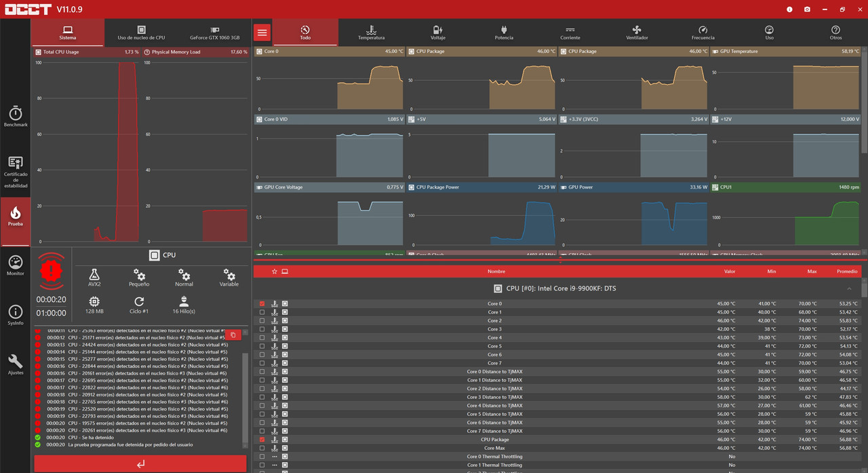Select the Todo monitoring tab

pos(305,33)
